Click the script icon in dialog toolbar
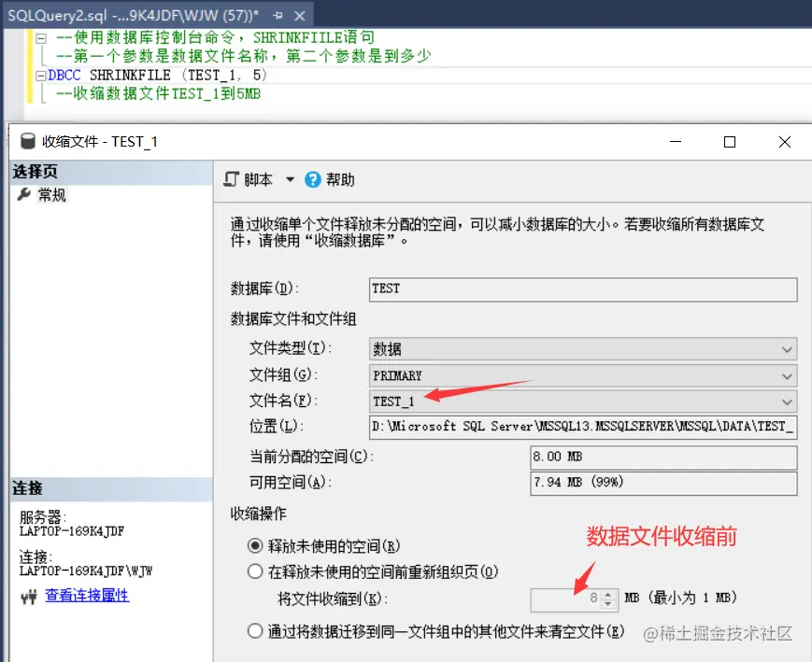This screenshot has height=662, width=812. coord(231,179)
